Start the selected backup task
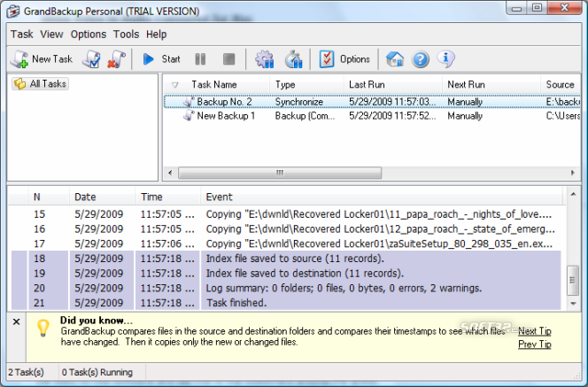 pyautogui.click(x=161, y=58)
